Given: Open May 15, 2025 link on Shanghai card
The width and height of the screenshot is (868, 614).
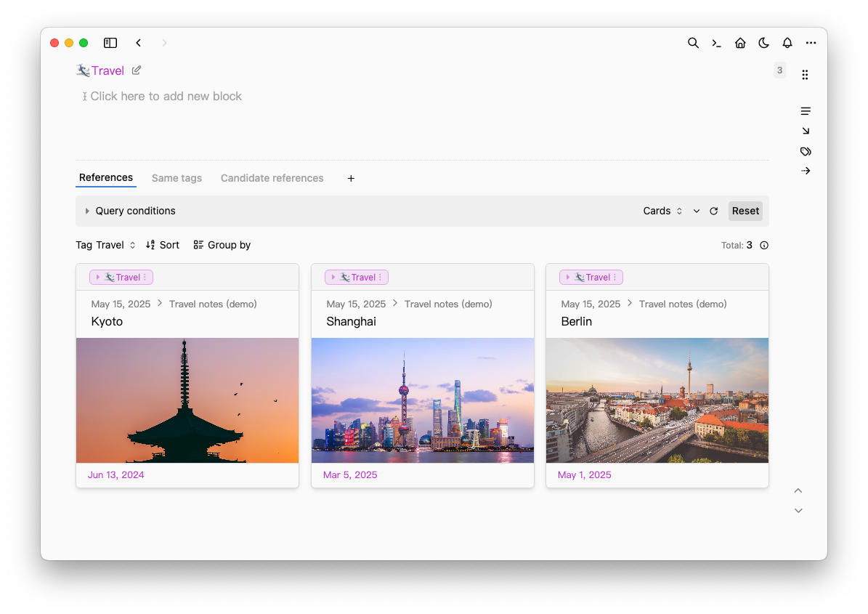Looking at the screenshot, I should (356, 304).
